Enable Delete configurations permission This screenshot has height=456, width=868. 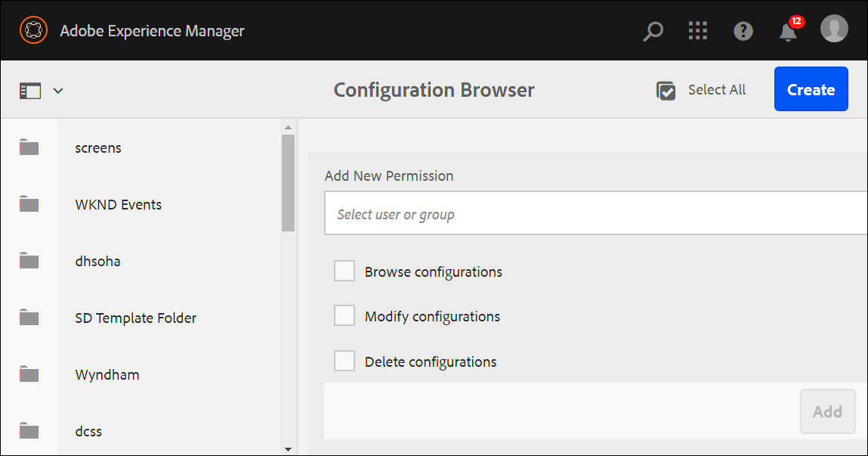[344, 360]
